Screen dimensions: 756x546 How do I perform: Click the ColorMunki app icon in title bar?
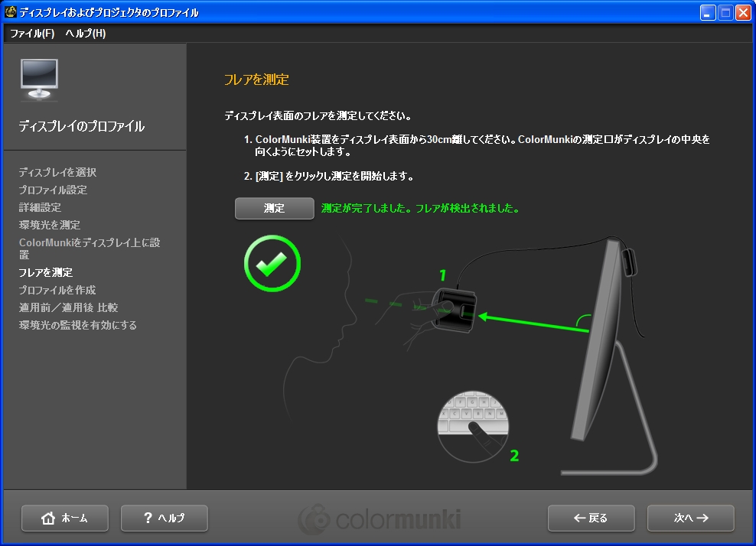10,11
